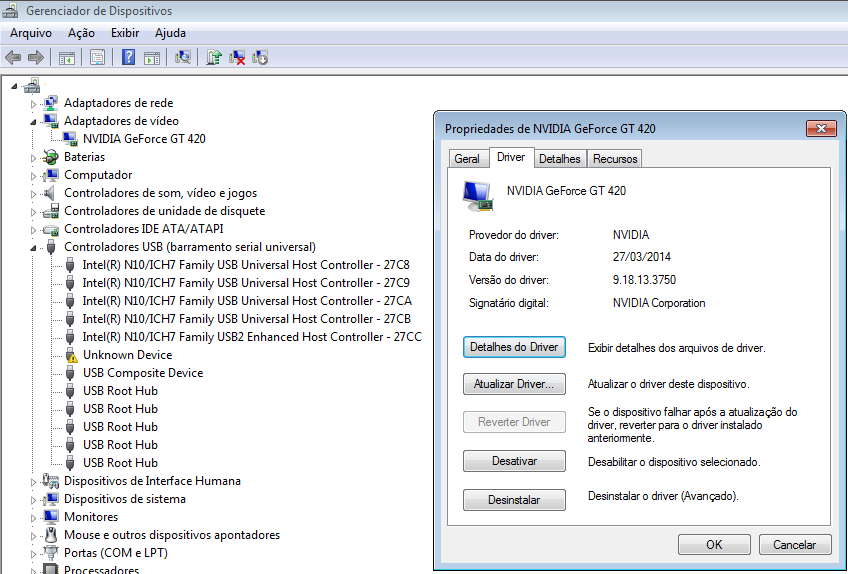
Task: Click the Dispositivos de sistema icon
Action: point(51,499)
